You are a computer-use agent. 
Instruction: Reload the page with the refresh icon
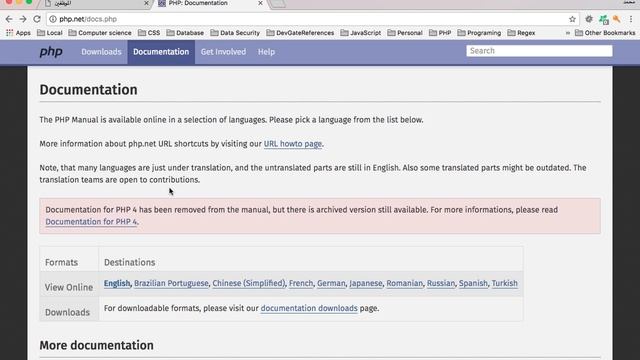(x=37, y=19)
